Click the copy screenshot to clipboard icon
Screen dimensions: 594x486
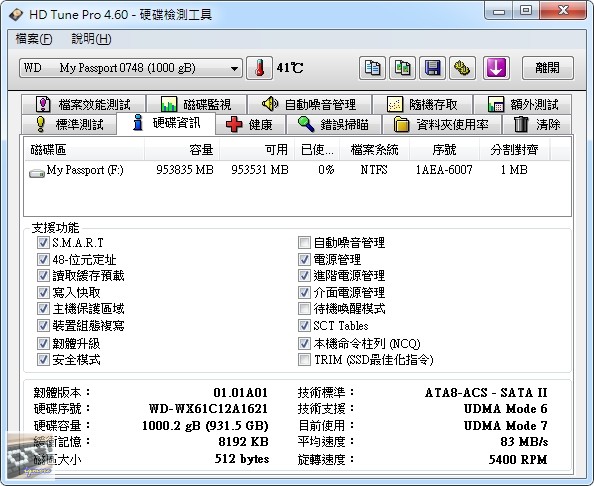pos(402,68)
